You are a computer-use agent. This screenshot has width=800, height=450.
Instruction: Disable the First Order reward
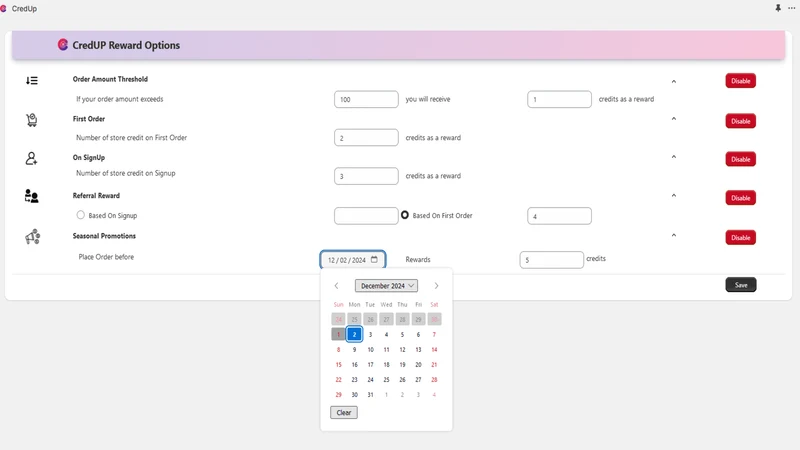tap(740, 121)
